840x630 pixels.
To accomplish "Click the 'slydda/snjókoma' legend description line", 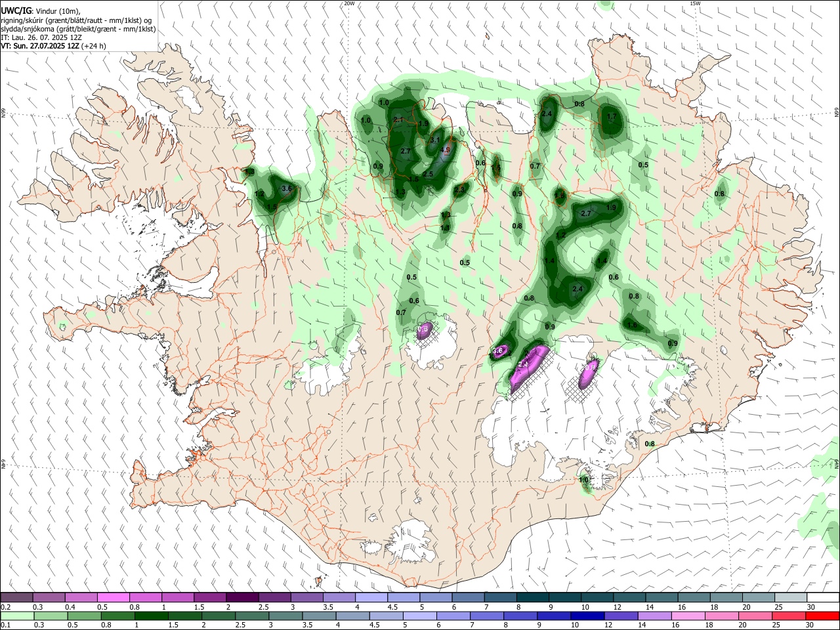I will click(x=78, y=29).
